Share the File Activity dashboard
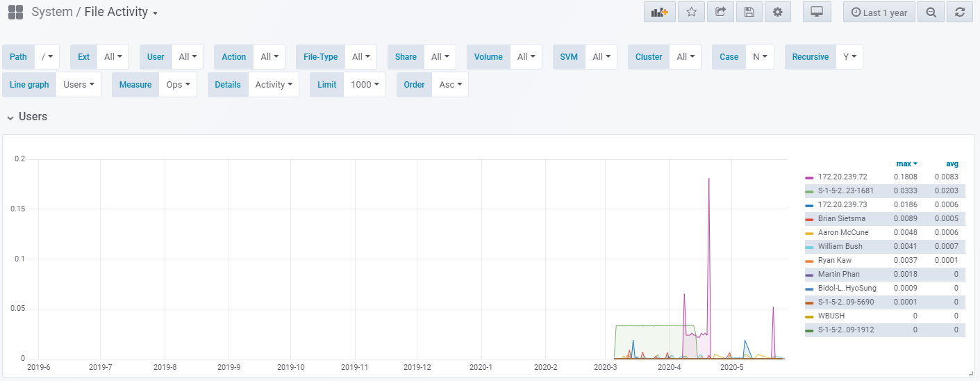Screen dimensions: 980x381 click(x=720, y=12)
